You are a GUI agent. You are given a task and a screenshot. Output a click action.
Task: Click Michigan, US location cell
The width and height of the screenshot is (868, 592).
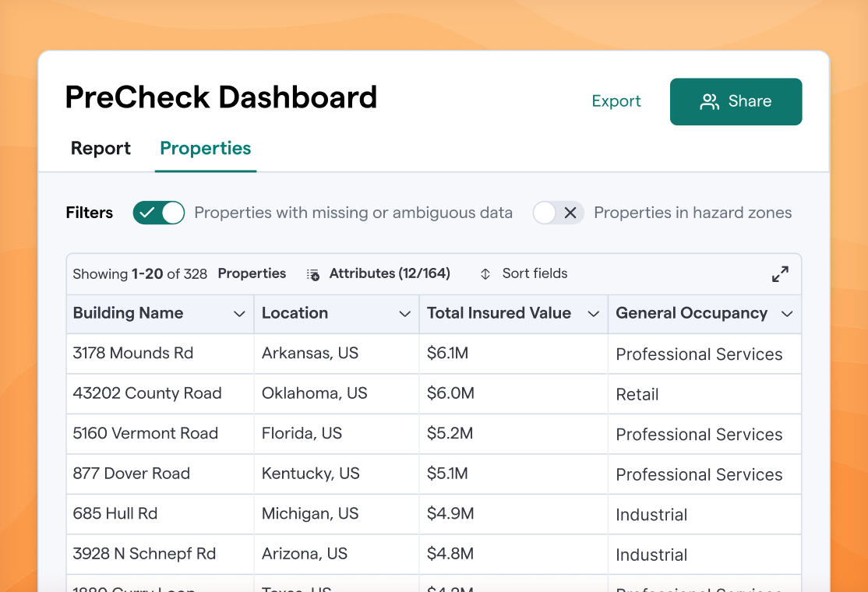point(337,514)
